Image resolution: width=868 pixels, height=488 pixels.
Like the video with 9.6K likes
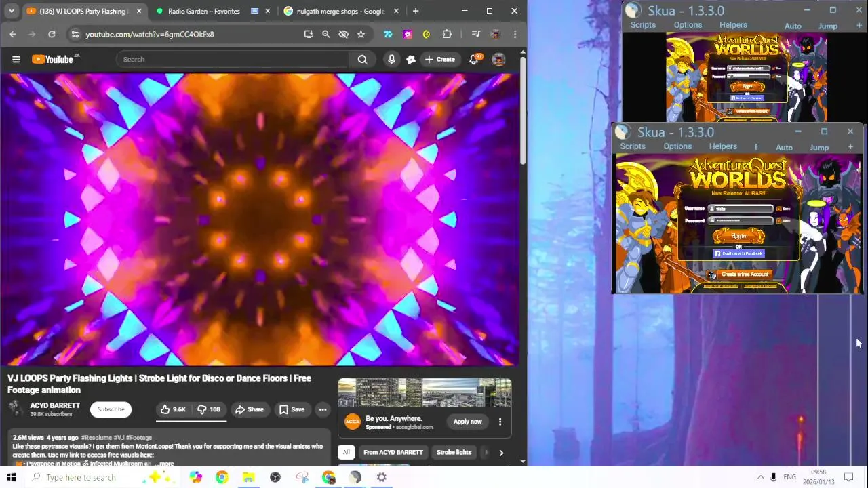pyautogui.click(x=173, y=409)
